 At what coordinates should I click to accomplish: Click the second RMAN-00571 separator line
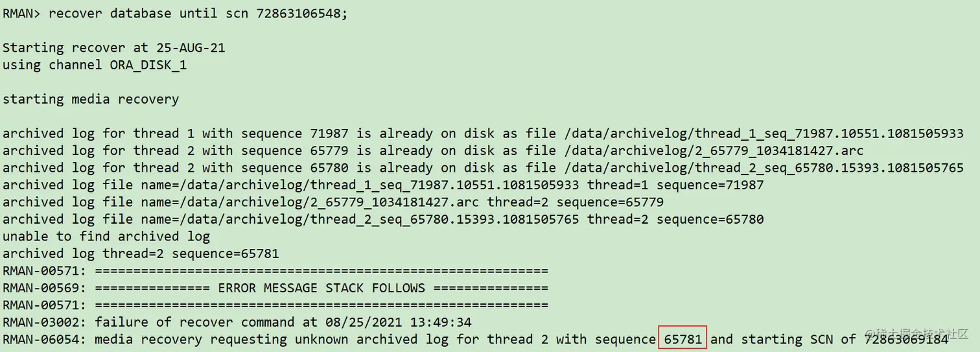tap(275, 305)
